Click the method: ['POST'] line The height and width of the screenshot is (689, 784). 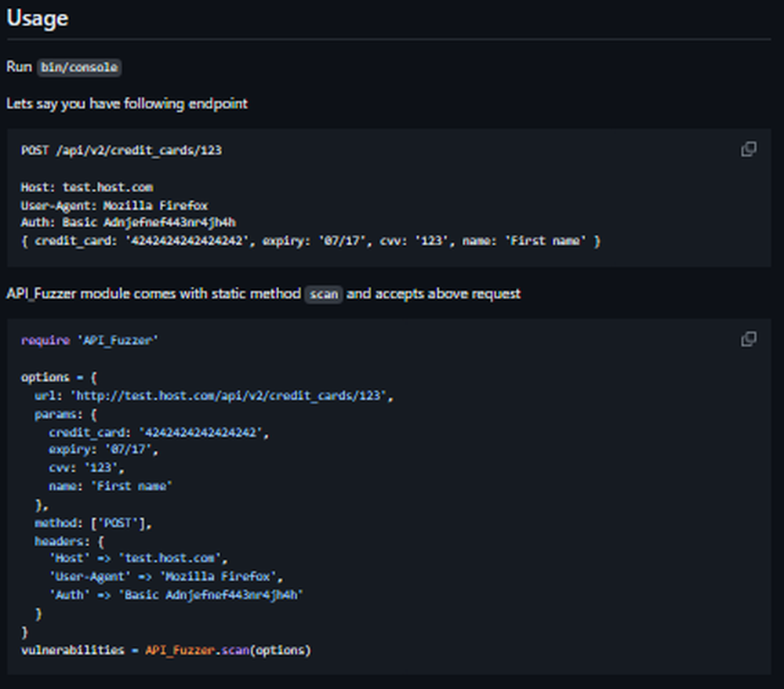(93, 523)
